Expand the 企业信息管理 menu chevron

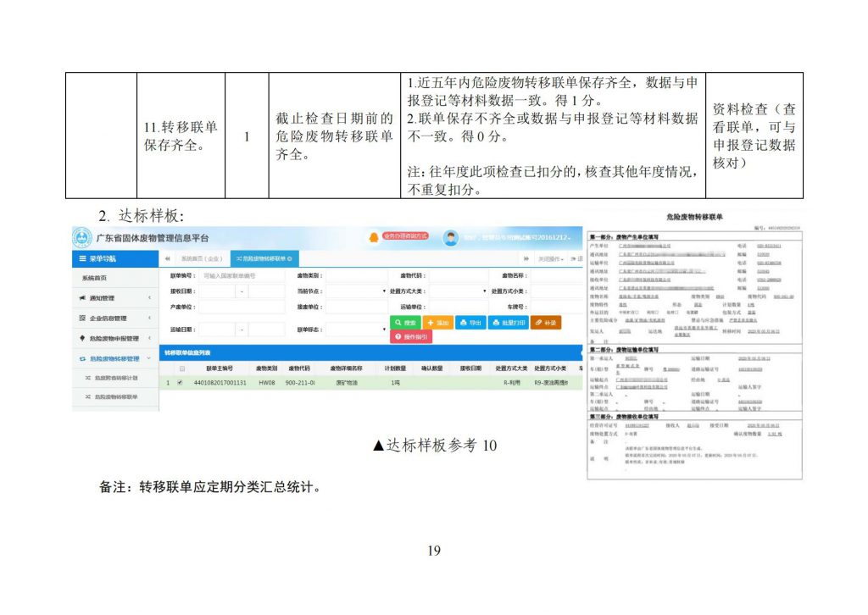tap(149, 318)
